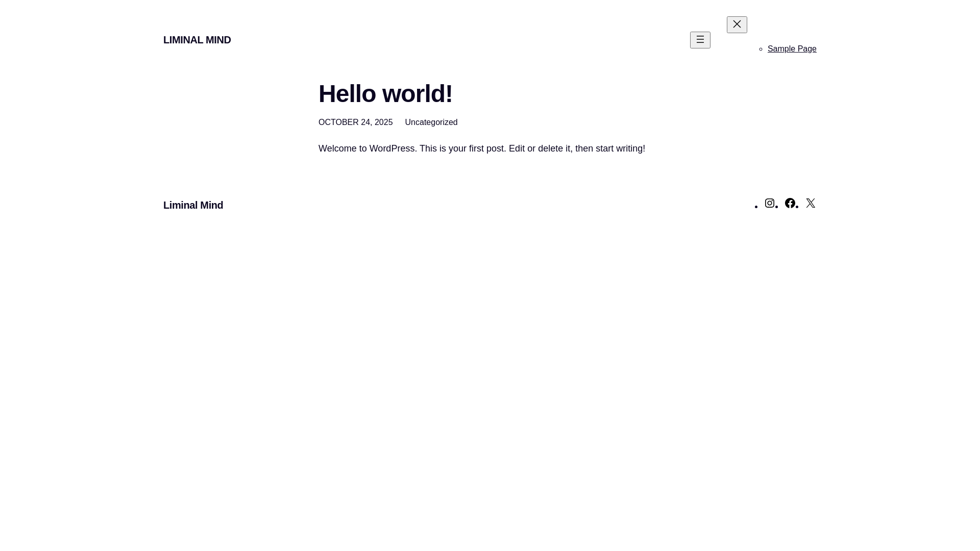Browse posts filed under Uncategorized
The width and height of the screenshot is (980, 551).
coord(431,122)
